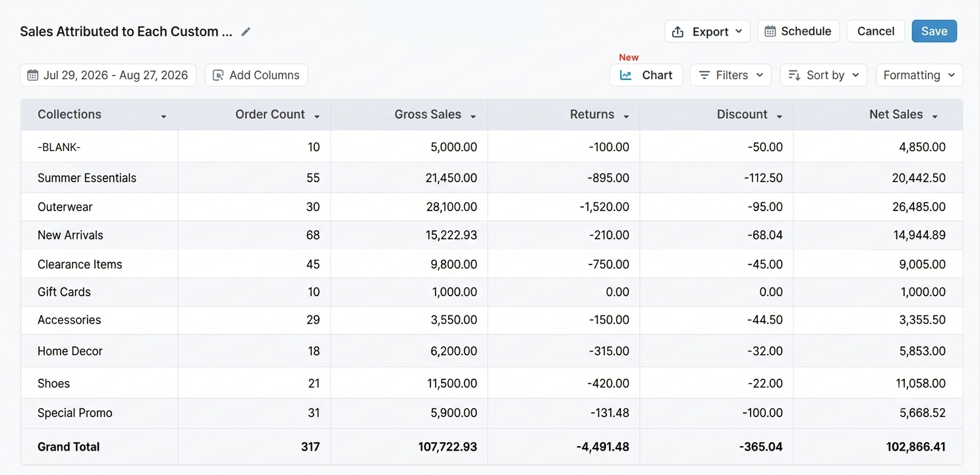Viewport: 980px width, 475px height.
Task: Open Discount column menu arrow
Action: click(x=780, y=116)
